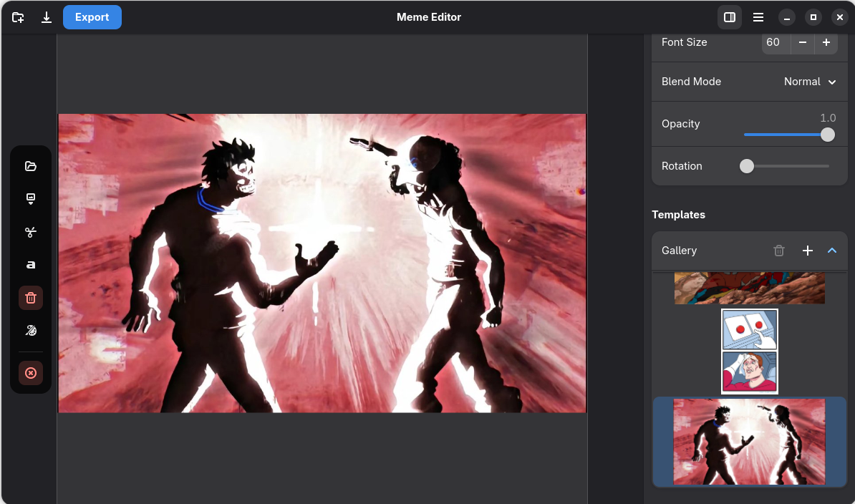Decrease font size with minus button
This screenshot has height=504, width=855.
pos(803,42)
